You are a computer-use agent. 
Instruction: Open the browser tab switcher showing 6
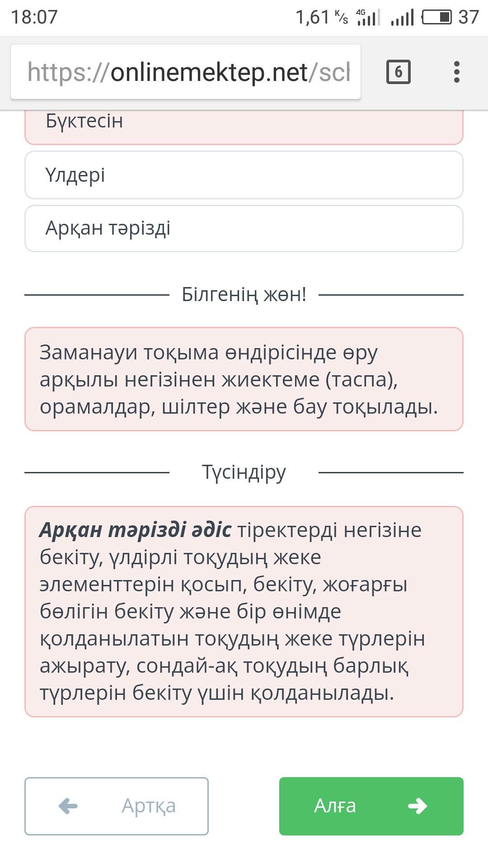398,72
